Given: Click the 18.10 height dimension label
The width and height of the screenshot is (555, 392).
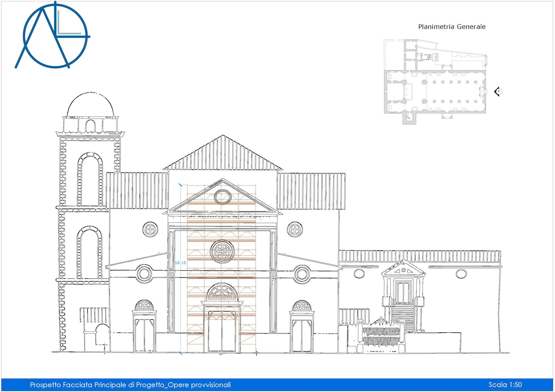Looking at the screenshot, I should pyautogui.click(x=180, y=263).
